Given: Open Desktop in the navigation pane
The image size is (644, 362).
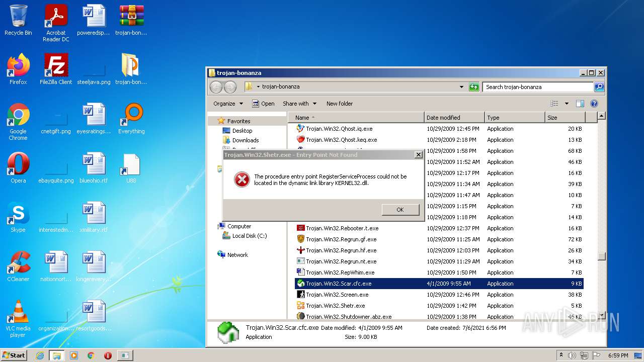Looking at the screenshot, I should [x=237, y=131].
